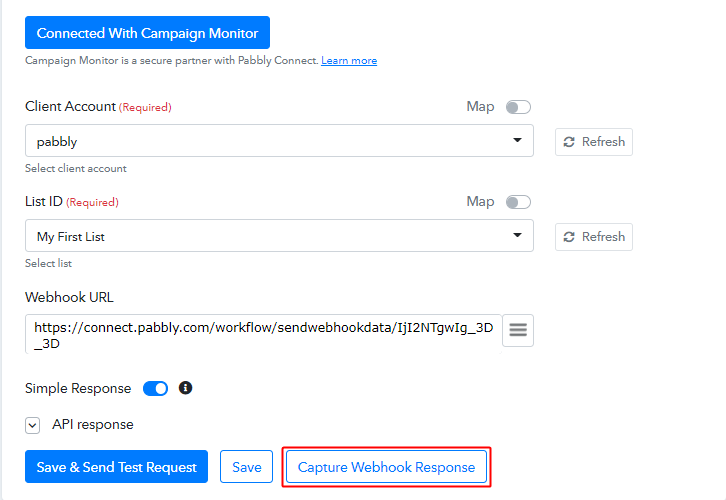Open the List ID dropdown showing My First List
Viewport: 726px width, 500px height.
(x=279, y=236)
